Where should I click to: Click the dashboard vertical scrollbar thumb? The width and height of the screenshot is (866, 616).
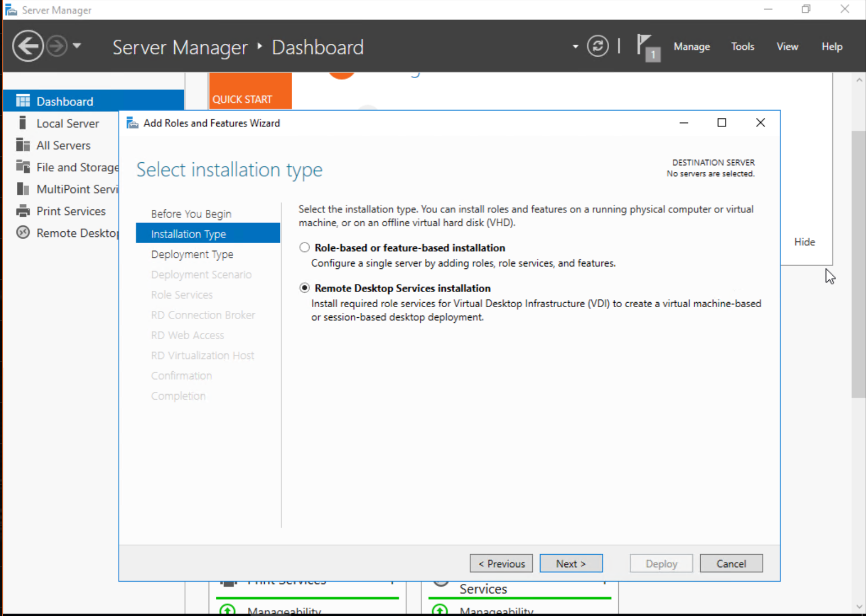859,264
